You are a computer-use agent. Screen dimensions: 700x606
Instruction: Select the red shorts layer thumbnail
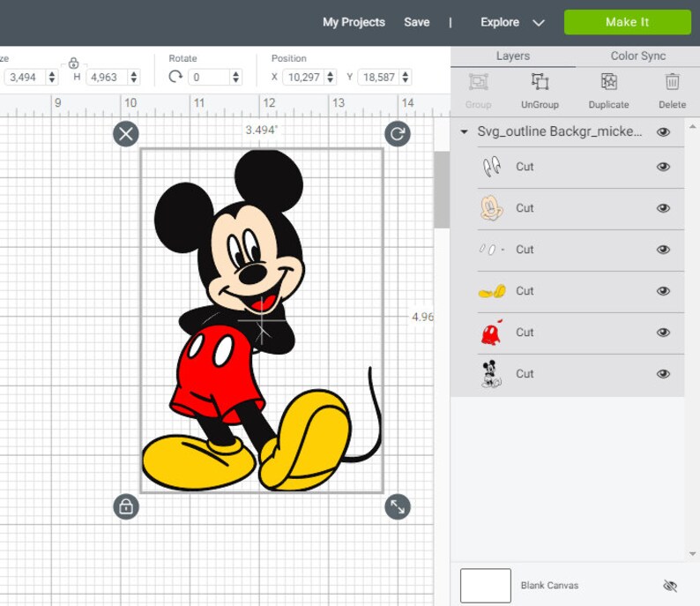(x=492, y=333)
